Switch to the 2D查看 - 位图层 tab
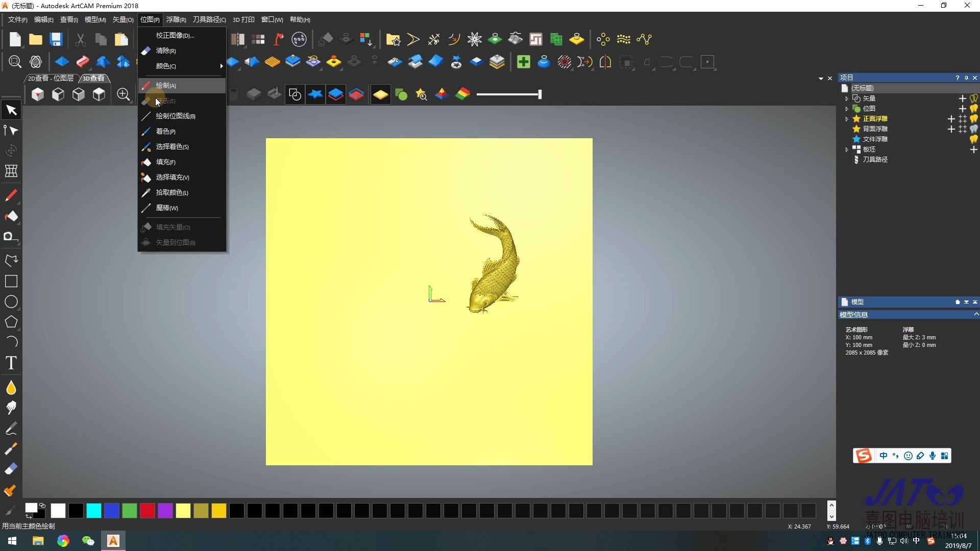 pos(51,78)
